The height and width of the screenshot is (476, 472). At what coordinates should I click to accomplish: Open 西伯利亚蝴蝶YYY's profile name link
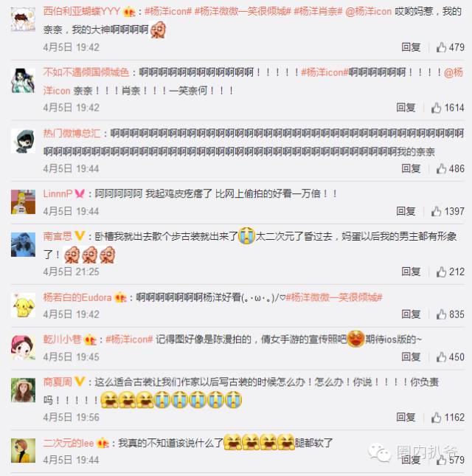click(82, 12)
